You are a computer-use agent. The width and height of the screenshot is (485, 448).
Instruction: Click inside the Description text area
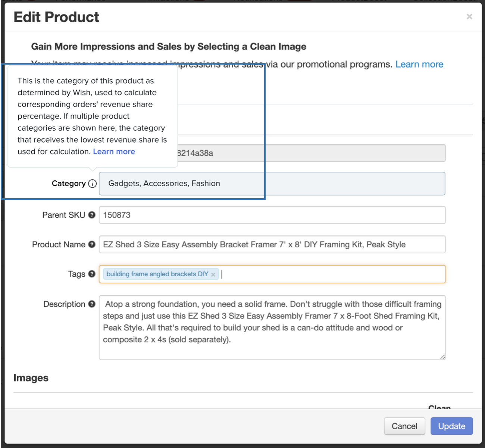(x=272, y=327)
